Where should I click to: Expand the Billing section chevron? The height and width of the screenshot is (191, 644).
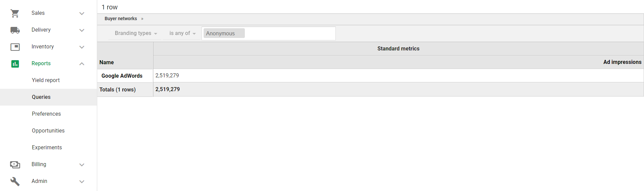[82, 165]
